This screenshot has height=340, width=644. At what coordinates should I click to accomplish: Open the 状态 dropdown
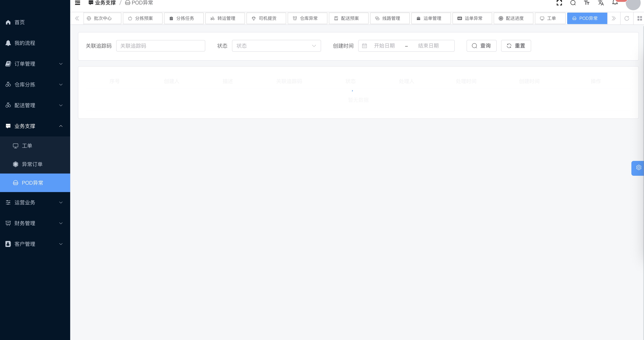tap(276, 46)
